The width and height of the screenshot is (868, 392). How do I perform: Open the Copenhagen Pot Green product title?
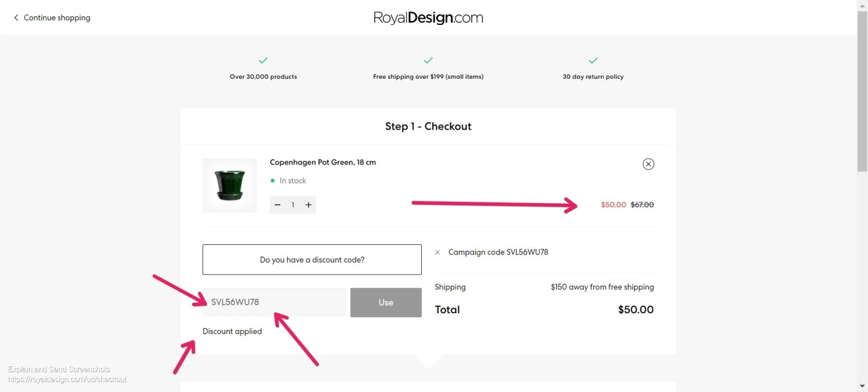(323, 162)
